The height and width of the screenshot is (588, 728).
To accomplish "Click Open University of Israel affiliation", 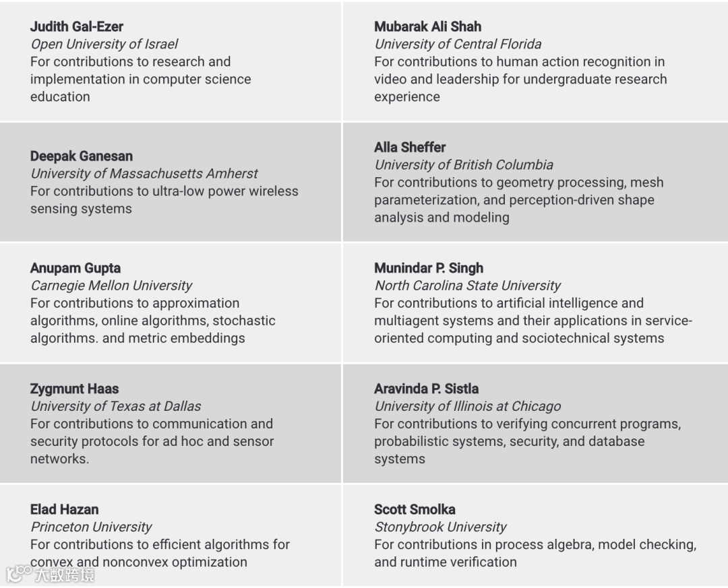I will 104,44.
